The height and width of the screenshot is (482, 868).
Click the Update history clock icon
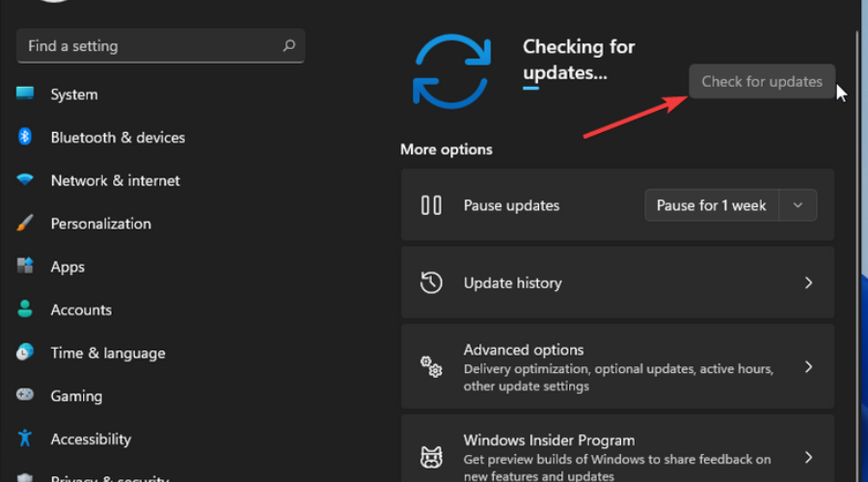click(x=431, y=282)
